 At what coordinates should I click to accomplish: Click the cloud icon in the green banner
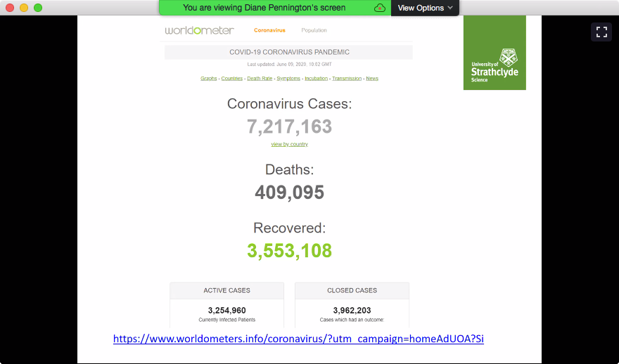click(x=380, y=8)
